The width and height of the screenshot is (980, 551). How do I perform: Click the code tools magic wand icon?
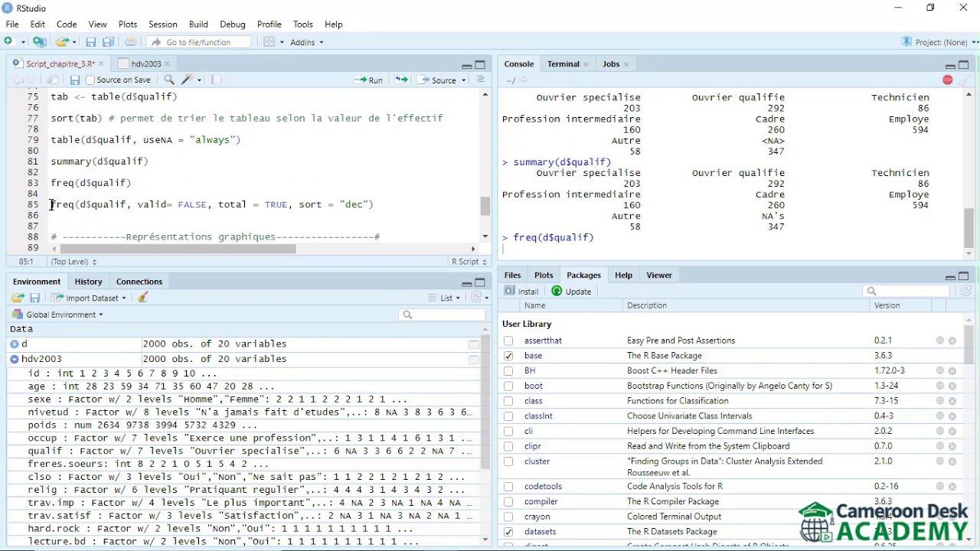point(188,80)
